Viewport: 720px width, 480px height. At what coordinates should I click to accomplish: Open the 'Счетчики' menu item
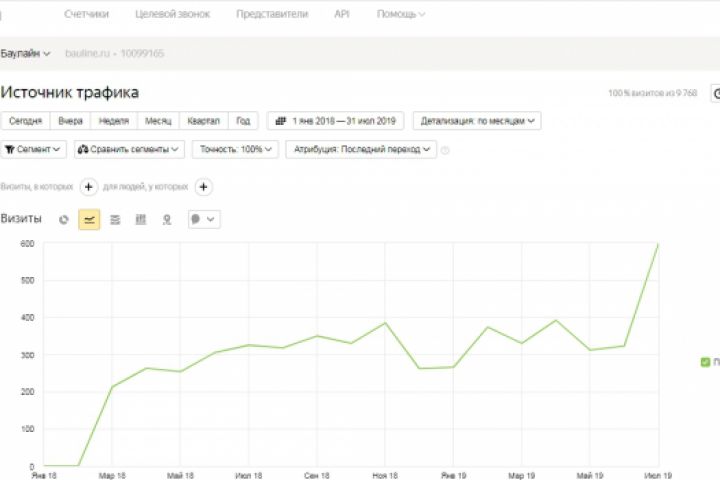pyautogui.click(x=86, y=14)
